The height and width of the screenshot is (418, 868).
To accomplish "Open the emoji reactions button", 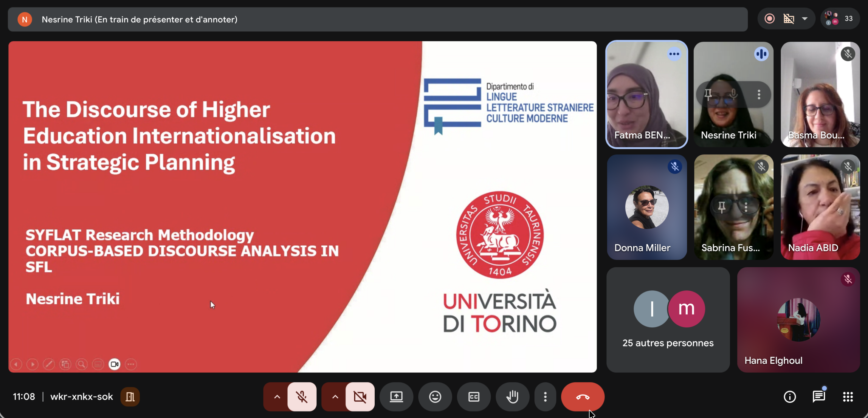I will (435, 397).
